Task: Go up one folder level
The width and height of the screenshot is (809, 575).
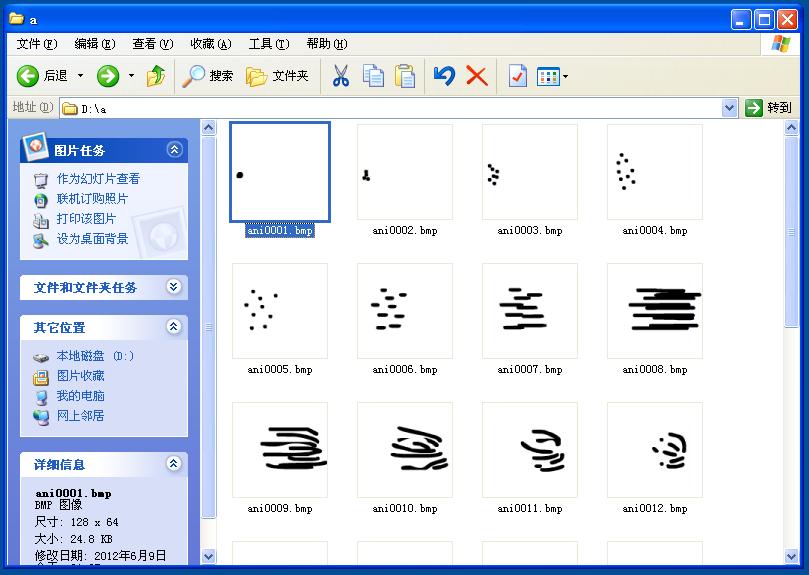Action: [x=156, y=76]
